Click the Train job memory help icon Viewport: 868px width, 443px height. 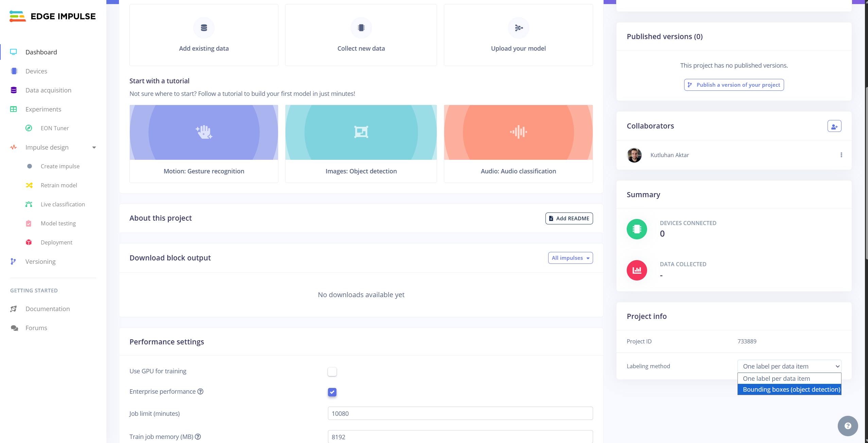[198, 437]
